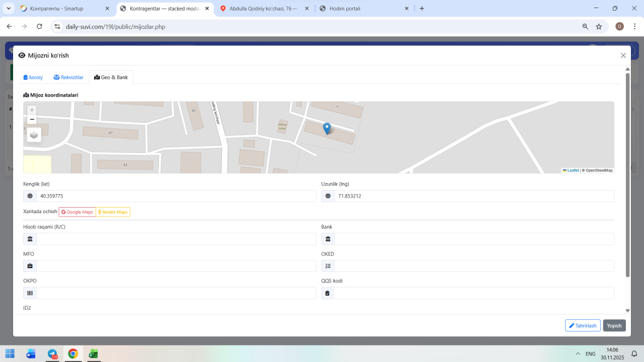
Task: Open Excel from the taskbar
Action: [93, 354]
